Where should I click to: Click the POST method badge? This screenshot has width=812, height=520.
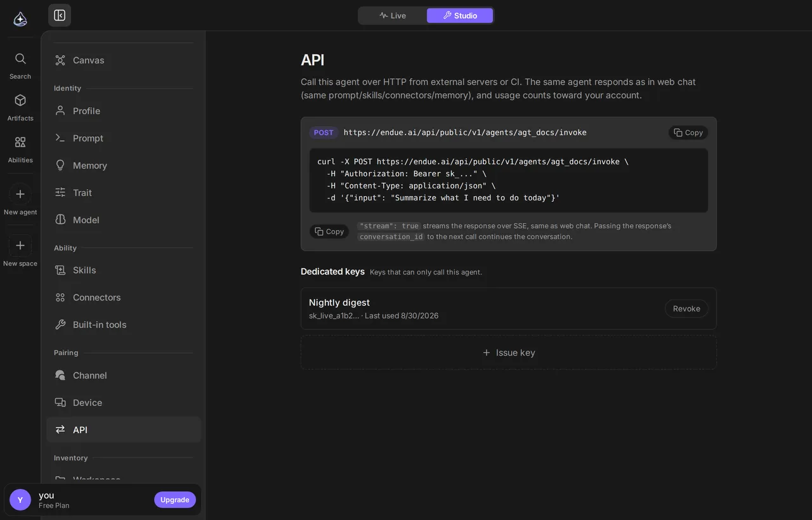(x=324, y=133)
